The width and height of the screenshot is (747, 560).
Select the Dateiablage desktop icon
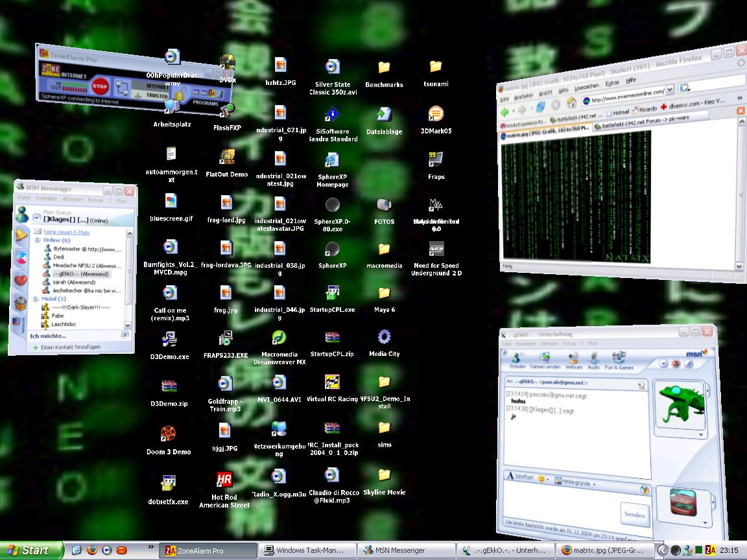coord(385,121)
